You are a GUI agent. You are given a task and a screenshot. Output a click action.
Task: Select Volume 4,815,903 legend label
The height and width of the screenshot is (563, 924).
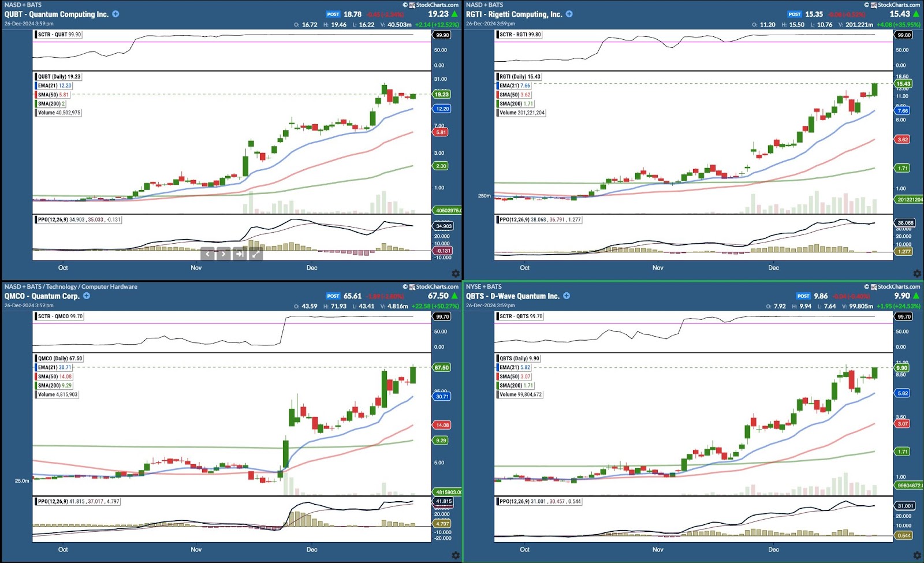coord(58,394)
